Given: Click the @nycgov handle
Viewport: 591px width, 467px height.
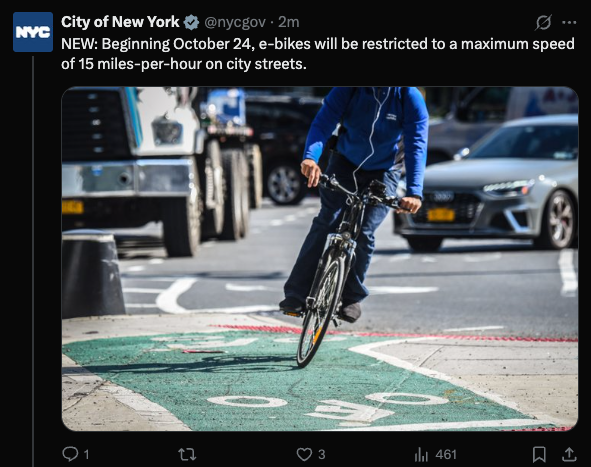Looking at the screenshot, I should [235, 23].
